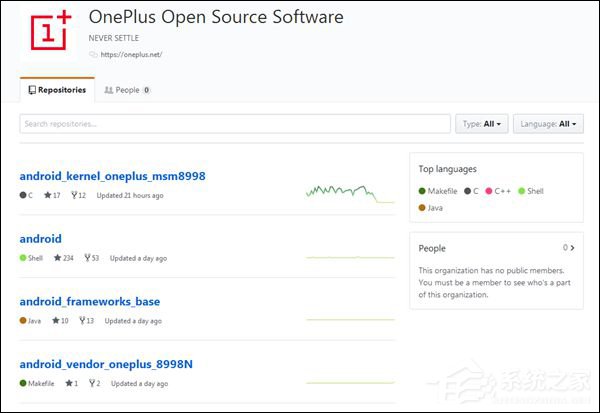Click activity graph of android_vendor_oneplus_8998N
Viewport: 600px width, 413px height.
click(x=350, y=382)
